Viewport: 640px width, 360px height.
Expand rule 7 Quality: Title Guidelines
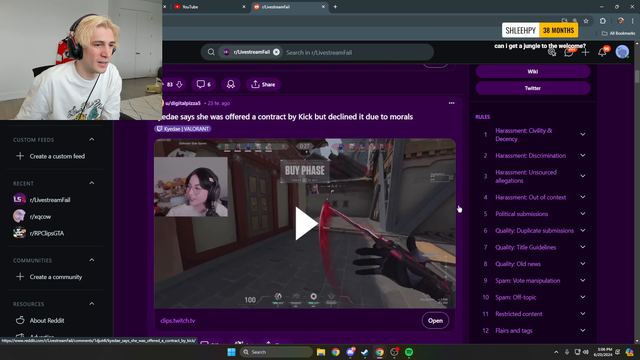coord(582,247)
